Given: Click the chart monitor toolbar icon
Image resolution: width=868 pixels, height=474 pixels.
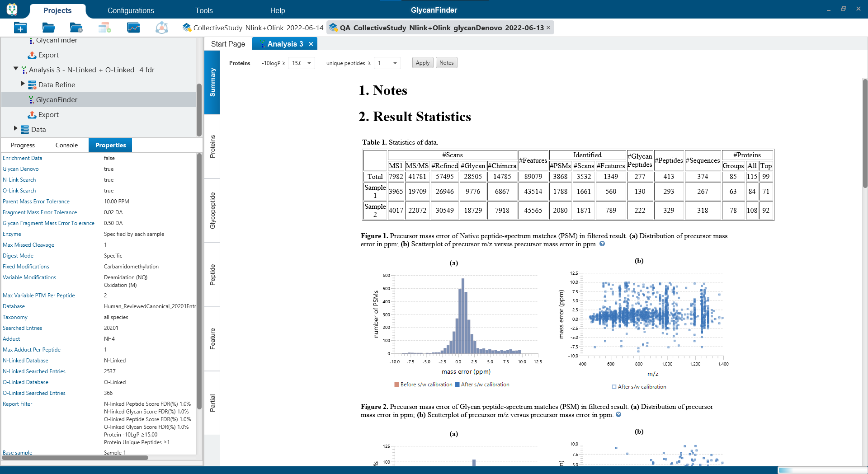Looking at the screenshot, I should 133,28.
